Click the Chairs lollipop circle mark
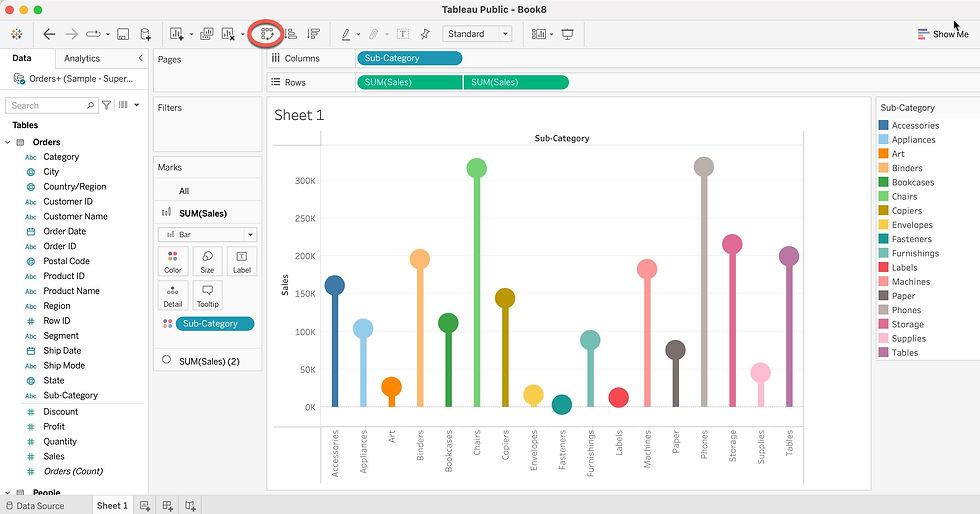This screenshot has width=980, height=514. [x=476, y=168]
